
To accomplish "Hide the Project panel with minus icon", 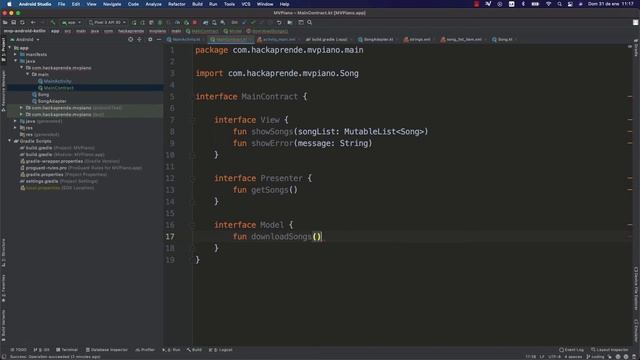I will 159,40.
